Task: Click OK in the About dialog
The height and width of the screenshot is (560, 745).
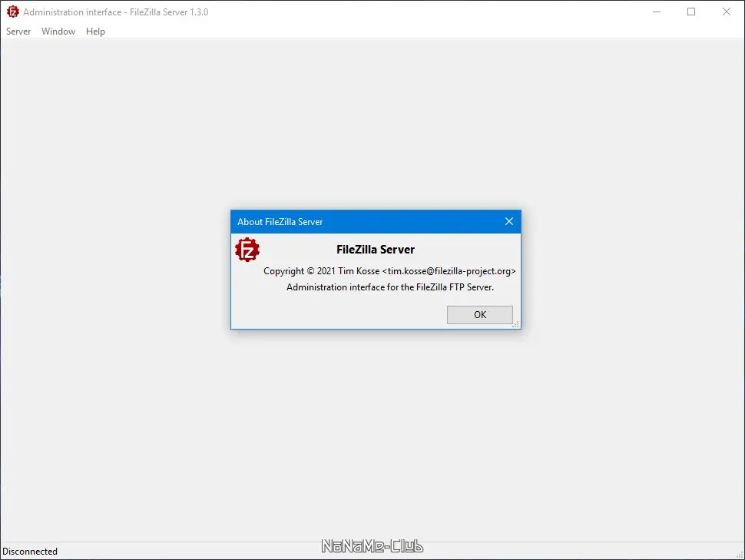Action: pos(479,315)
